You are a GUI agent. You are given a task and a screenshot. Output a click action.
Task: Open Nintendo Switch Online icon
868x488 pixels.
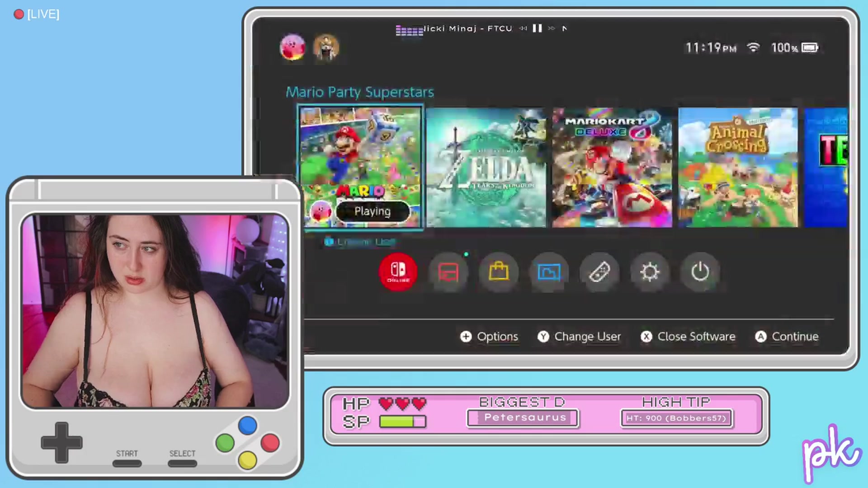[398, 272]
